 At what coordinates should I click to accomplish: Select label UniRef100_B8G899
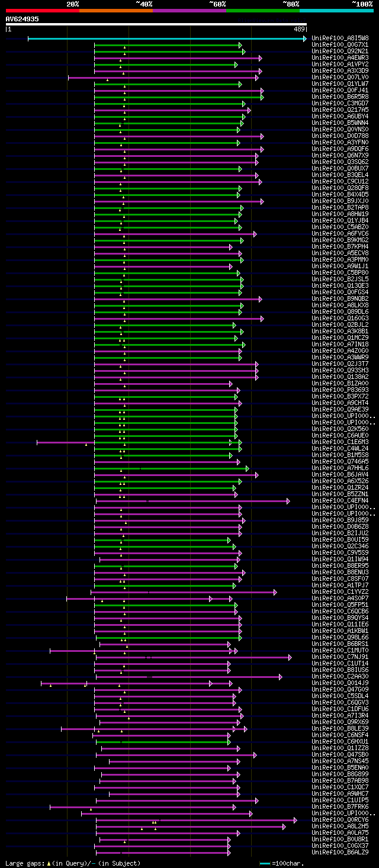340,774
